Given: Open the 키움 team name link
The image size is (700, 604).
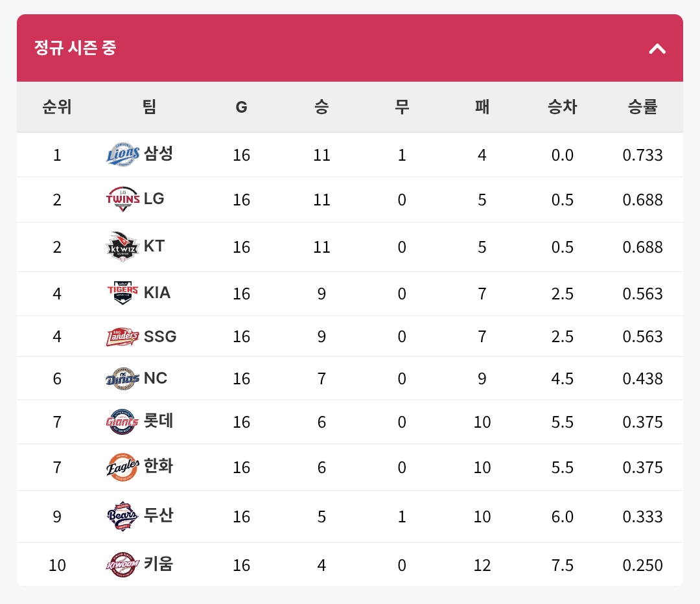Looking at the screenshot, I should [159, 564].
